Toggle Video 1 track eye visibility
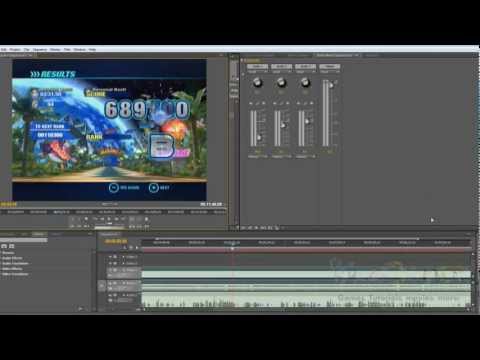 (x=115, y=270)
